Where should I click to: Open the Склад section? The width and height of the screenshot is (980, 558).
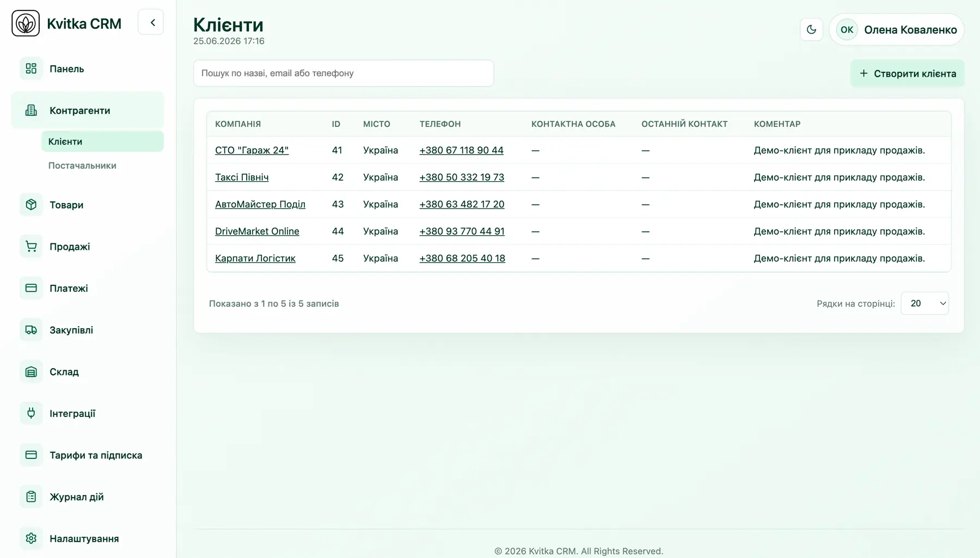pos(87,372)
